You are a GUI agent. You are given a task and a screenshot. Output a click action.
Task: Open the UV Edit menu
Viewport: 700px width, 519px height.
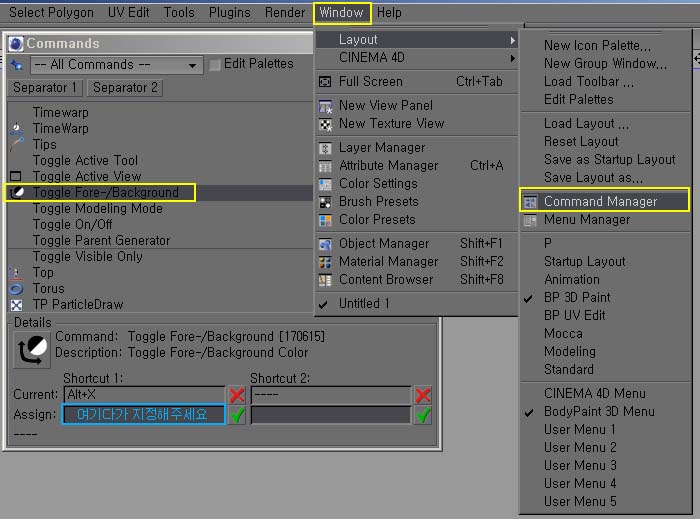tap(129, 12)
